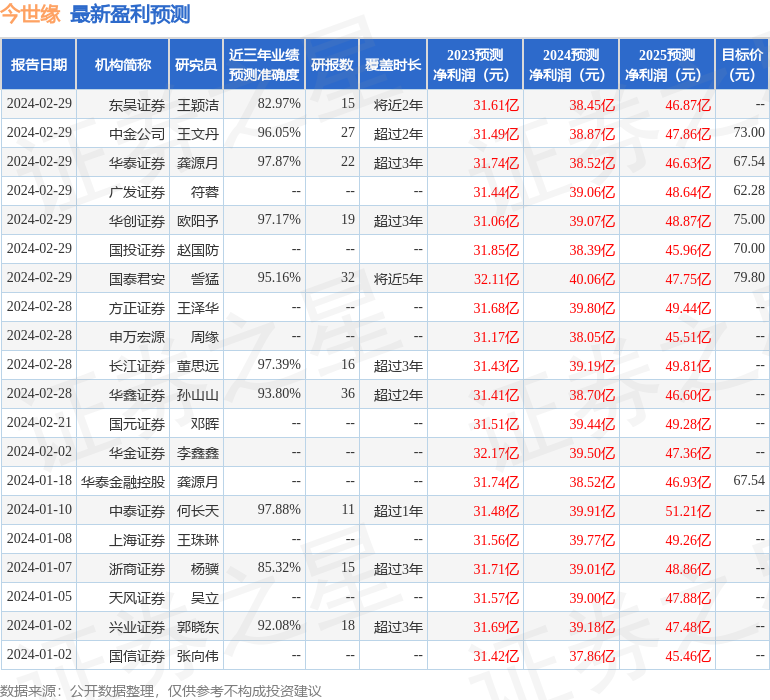Click institution name 华创证券
The height and width of the screenshot is (700, 770).
pos(137,221)
